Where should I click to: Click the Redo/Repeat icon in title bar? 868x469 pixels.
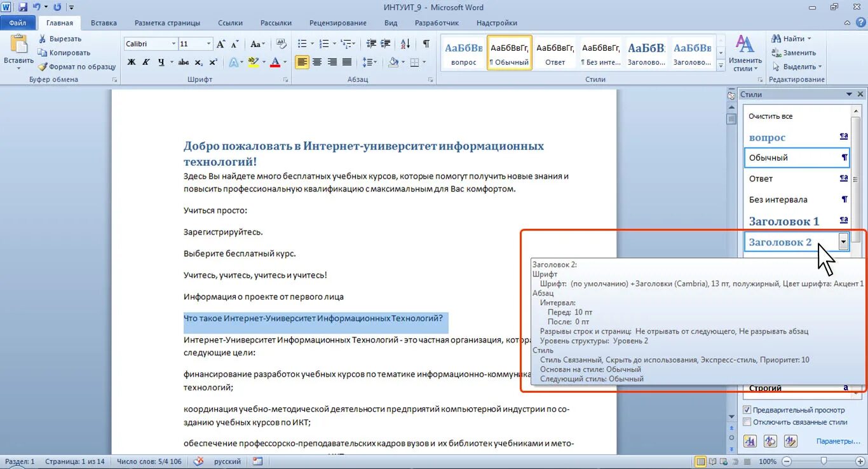[x=58, y=8]
